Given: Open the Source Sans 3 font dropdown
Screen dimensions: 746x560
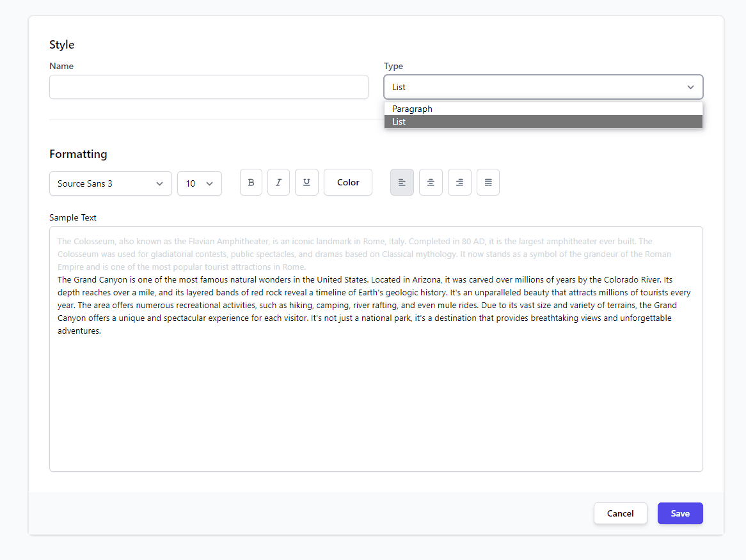Looking at the screenshot, I should 110,183.
